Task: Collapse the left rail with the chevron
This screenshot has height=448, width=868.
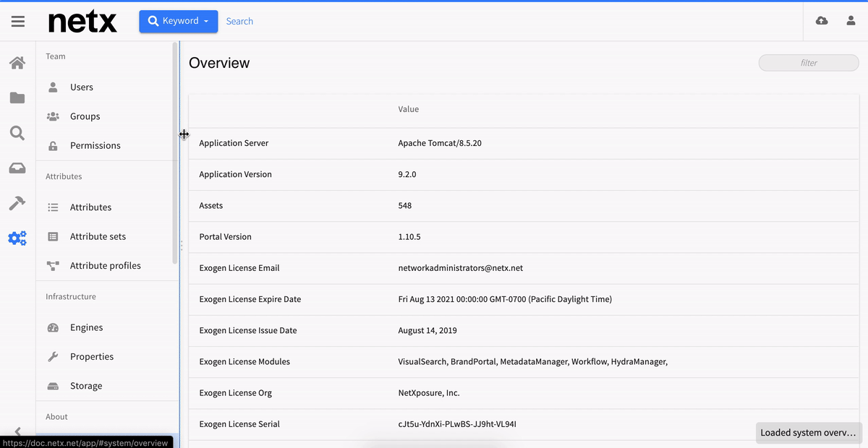Action: tap(18, 431)
